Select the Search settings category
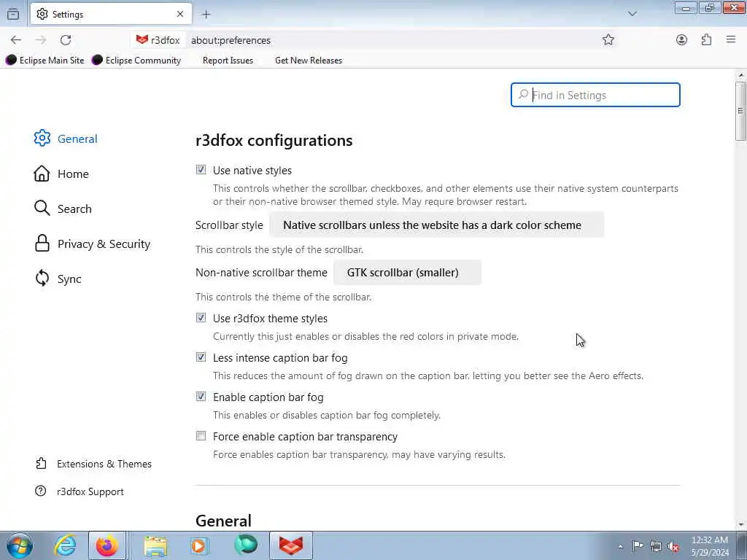Viewport: 747px width, 560px height. (63, 209)
